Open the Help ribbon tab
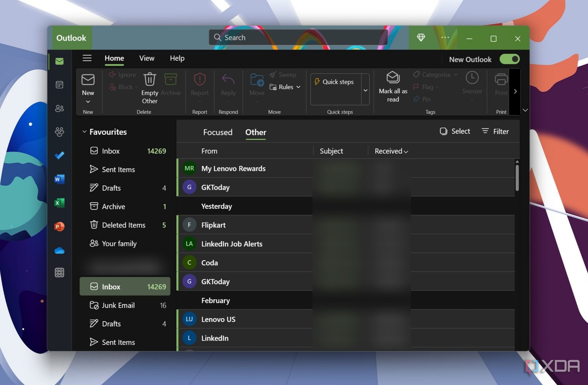The image size is (588, 385). pos(177,58)
